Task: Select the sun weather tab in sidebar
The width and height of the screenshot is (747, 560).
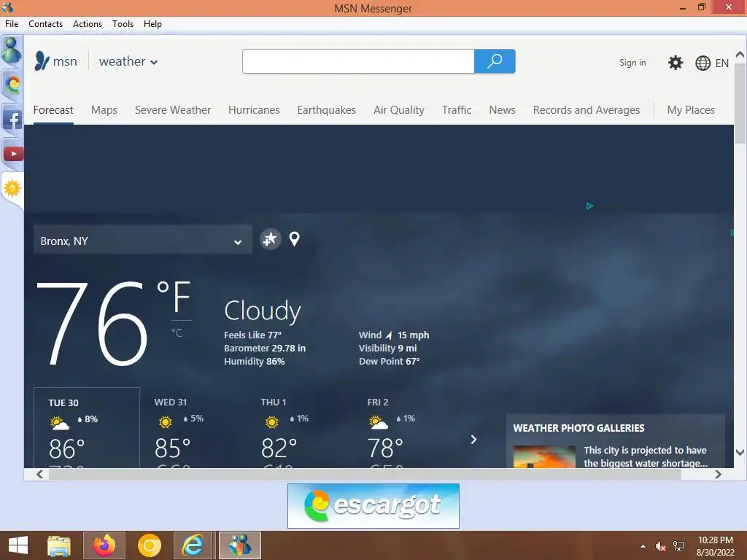Action: tap(12, 189)
